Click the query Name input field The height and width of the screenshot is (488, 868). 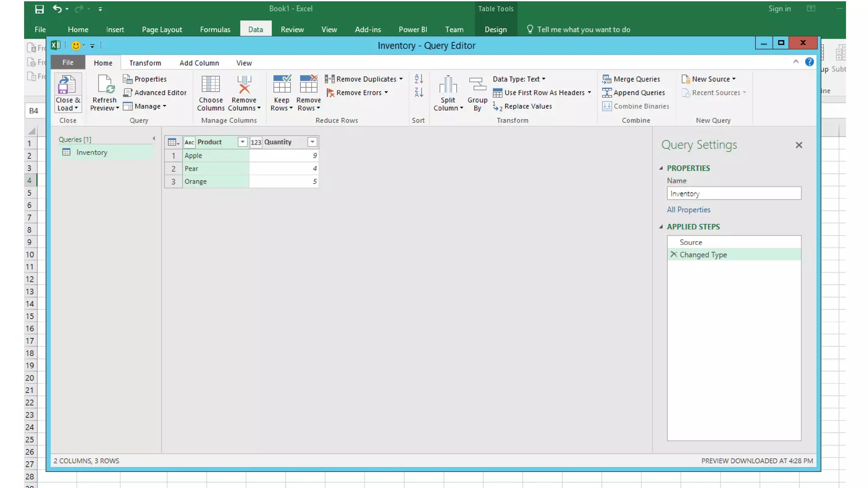pyautogui.click(x=733, y=194)
